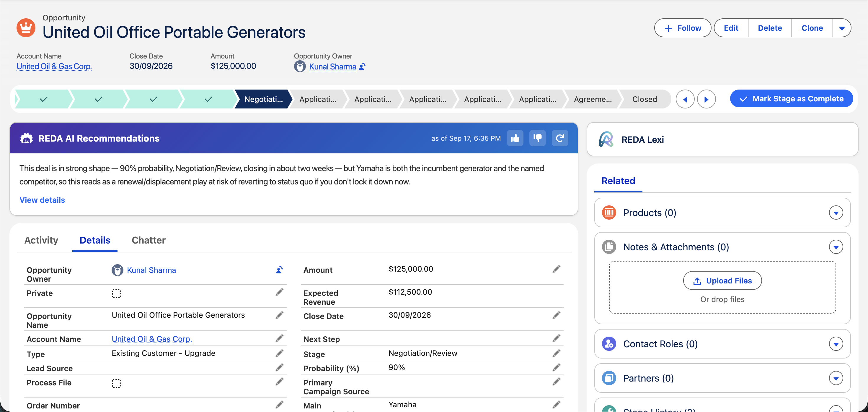Click change owner icon in Details Opportunity Owner row

coord(279,270)
